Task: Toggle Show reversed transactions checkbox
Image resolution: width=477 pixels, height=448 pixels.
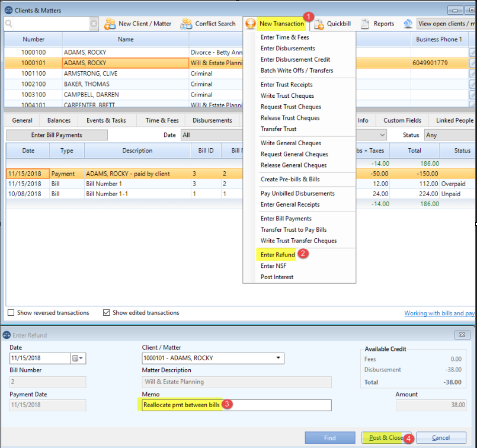Action: pos(11,313)
